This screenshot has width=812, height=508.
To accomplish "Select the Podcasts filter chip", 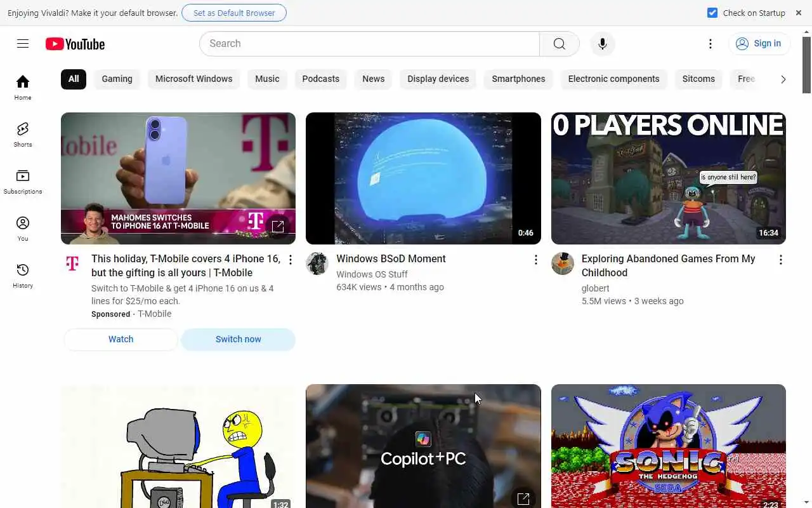I will (321, 79).
